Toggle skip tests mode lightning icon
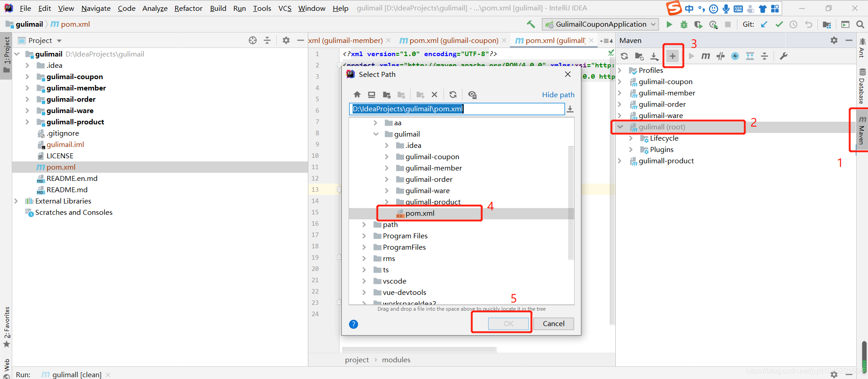The height and width of the screenshot is (379, 868). [x=735, y=56]
